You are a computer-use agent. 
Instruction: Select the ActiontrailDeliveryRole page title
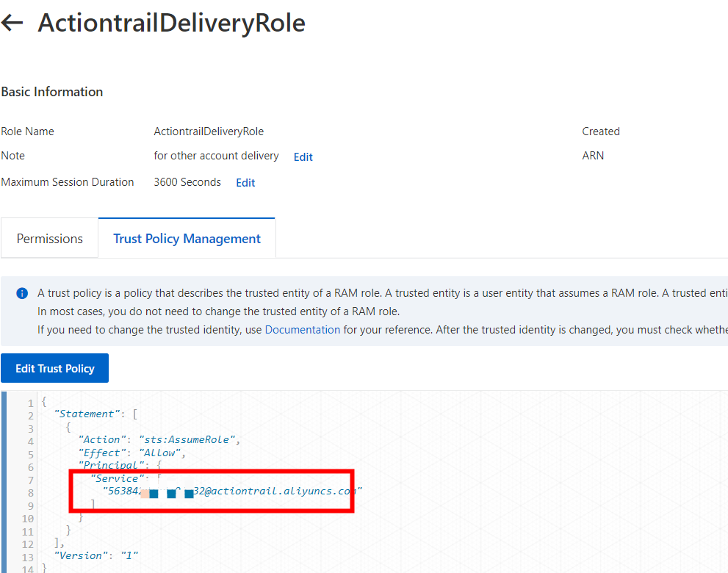point(171,22)
